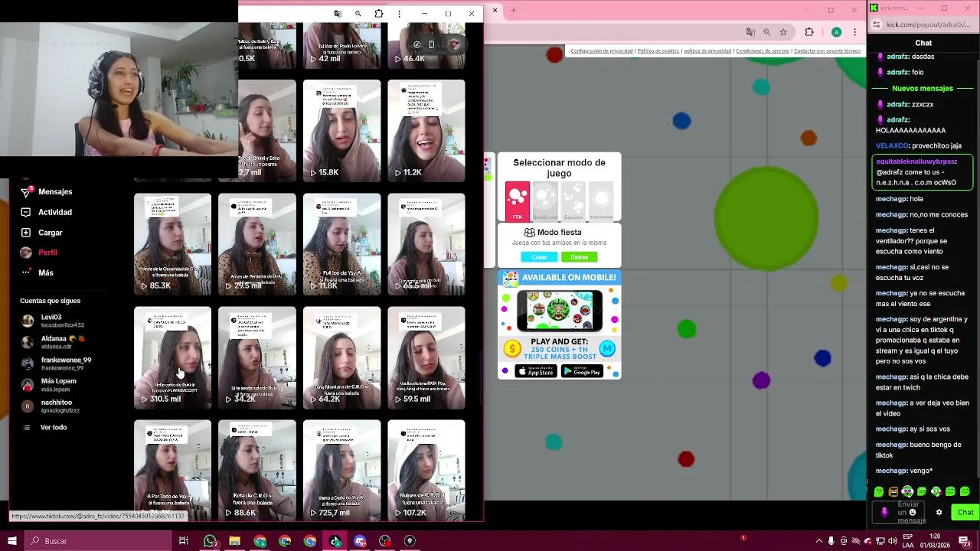Open TikTok video with 15.8K views
The height and width of the screenshot is (551, 980).
click(x=341, y=131)
